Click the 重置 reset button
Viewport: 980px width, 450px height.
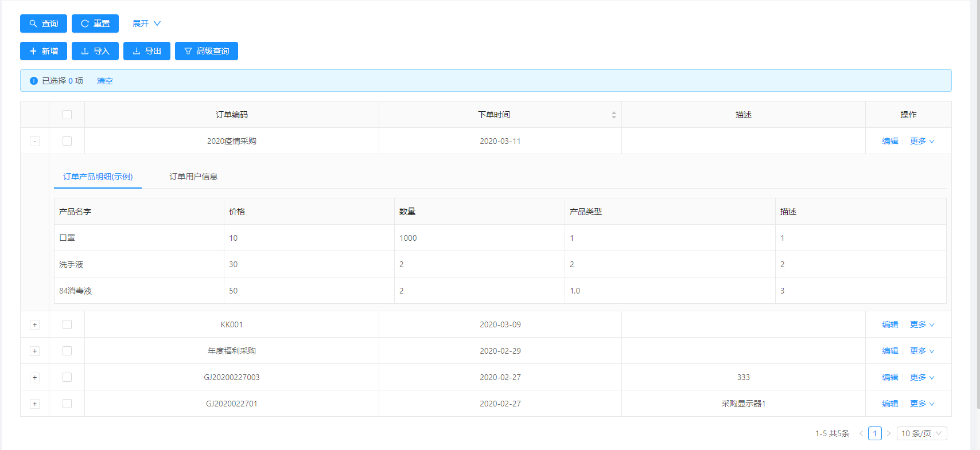tap(95, 24)
